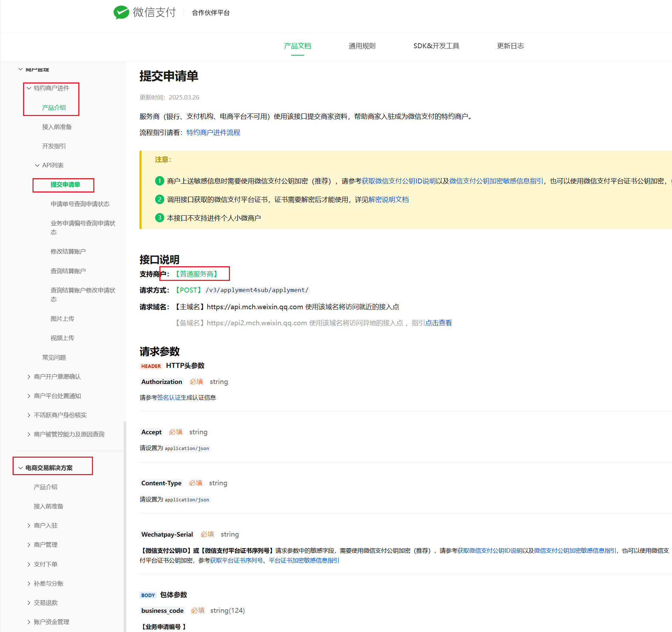Screen dimensions: 672x632
Task: Open 产品介绍 under 特约商户进件
Action: (54, 108)
